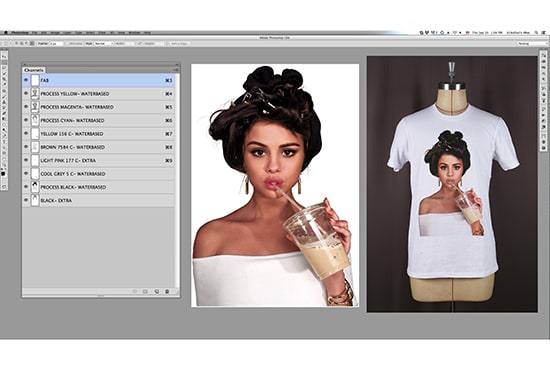This screenshot has width=550, height=370.
Task: Toggle visibility of BROWN 7584 C channel
Action: point(26,147)
